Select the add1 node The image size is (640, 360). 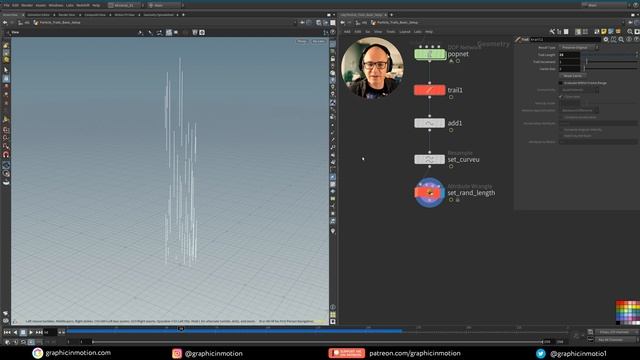[x=429, y=123]
